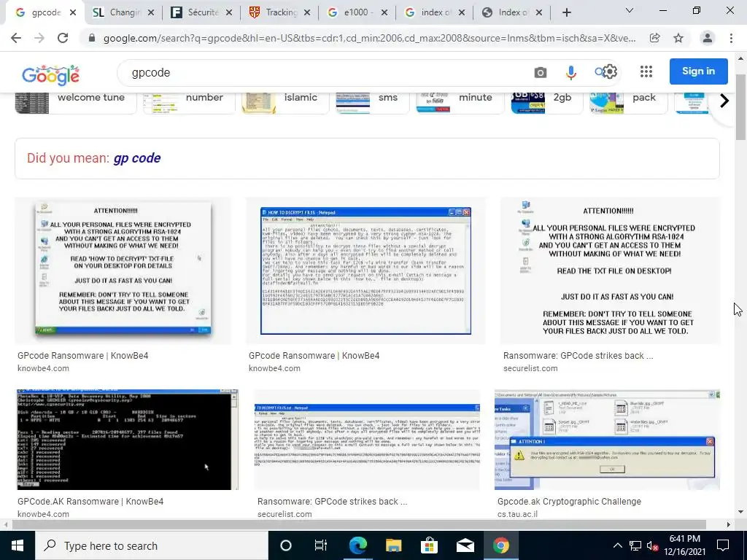
Task: Open first ATTENTION ransomware desktop thumbnail
Action: tap(123, 270)
